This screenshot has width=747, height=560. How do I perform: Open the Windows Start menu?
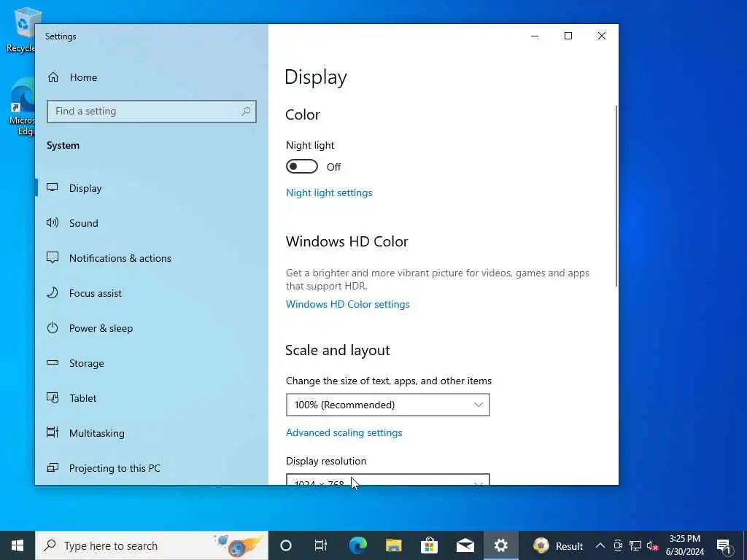point(18,545)
